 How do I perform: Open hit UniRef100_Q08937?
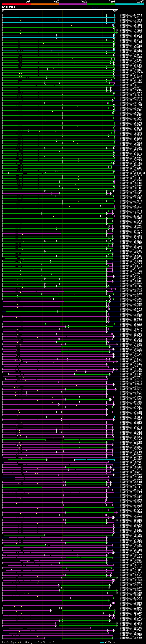[131, 32]
